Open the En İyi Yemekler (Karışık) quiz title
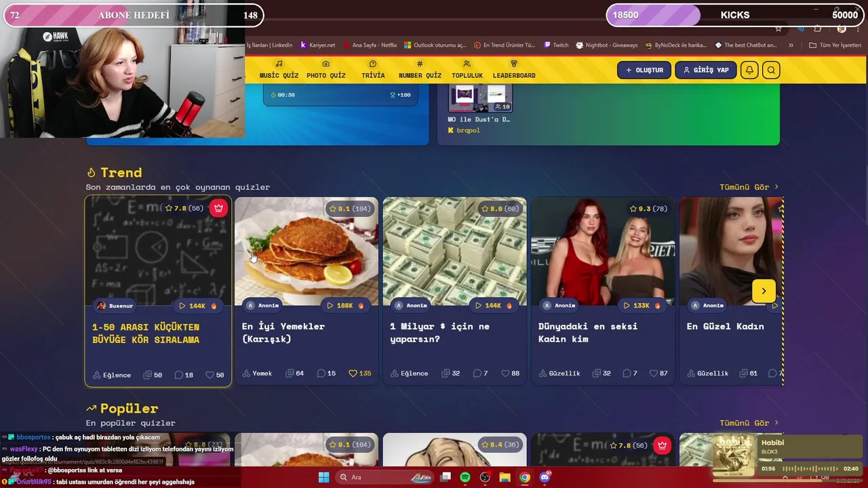The height and width of the screenshot is (488, 868). coord(283,333)
